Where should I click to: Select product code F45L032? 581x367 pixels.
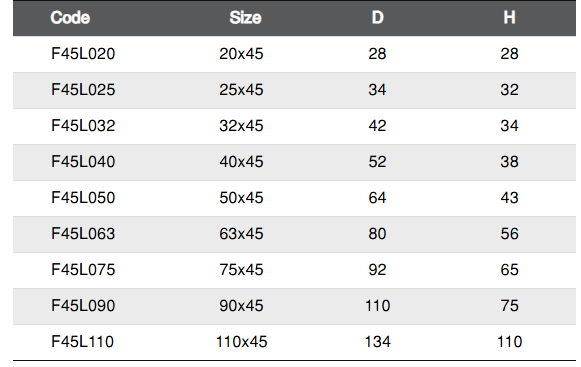click(83, 126)
